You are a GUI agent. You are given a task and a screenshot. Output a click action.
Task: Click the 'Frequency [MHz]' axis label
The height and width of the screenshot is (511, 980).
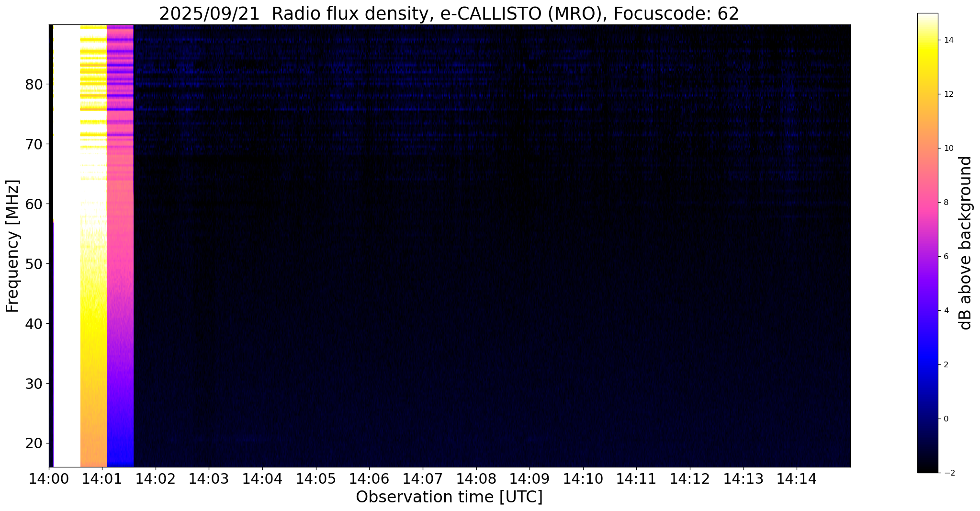pos(13,246)
